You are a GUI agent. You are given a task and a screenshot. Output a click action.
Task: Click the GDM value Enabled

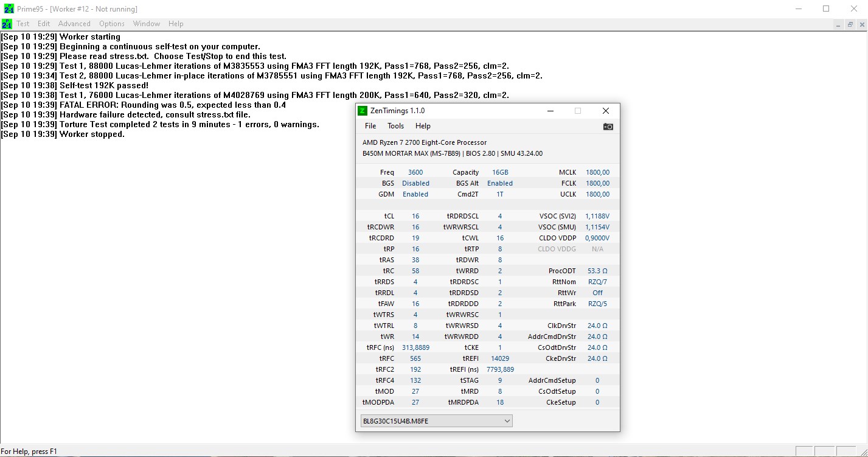click(x=415, y=194)
